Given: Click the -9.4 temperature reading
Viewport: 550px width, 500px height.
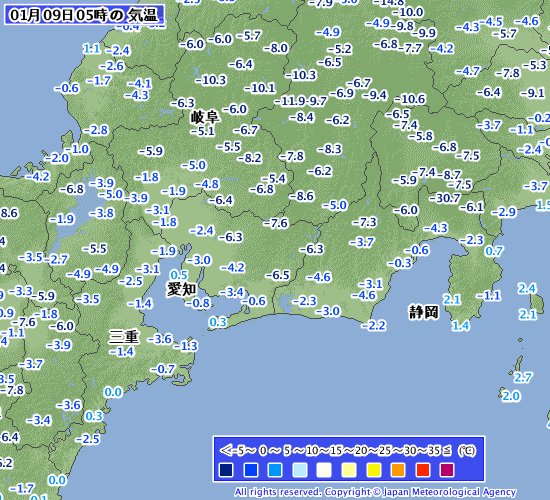Looking at the screenshot, I should coord(375,95).
